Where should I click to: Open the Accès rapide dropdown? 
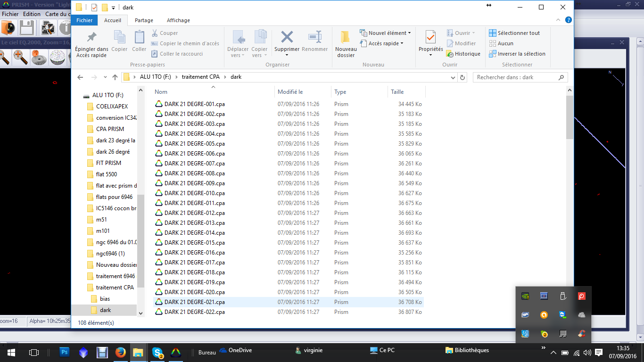pos(382,43)
